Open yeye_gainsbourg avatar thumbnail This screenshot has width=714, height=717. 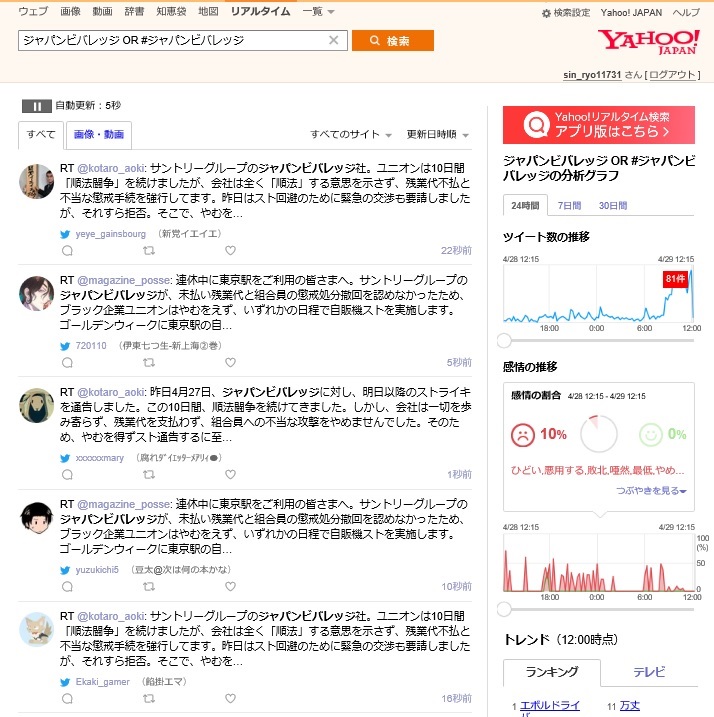pyautogui.click(x=37, y=182)
